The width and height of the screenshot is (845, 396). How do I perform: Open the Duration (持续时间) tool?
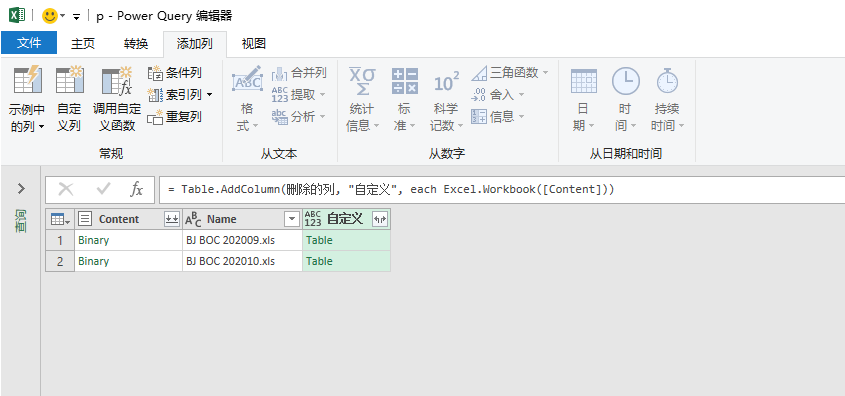pos(667,100)
